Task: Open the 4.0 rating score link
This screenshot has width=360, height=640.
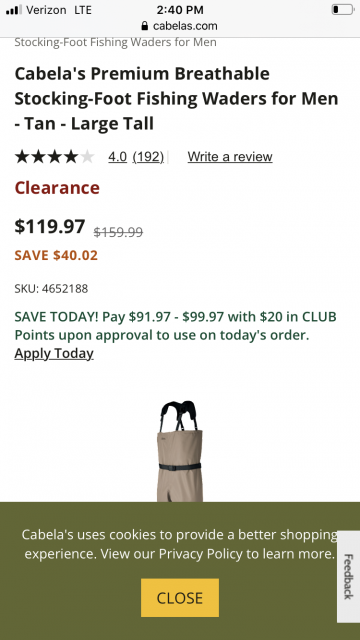Action: point(118,157)
